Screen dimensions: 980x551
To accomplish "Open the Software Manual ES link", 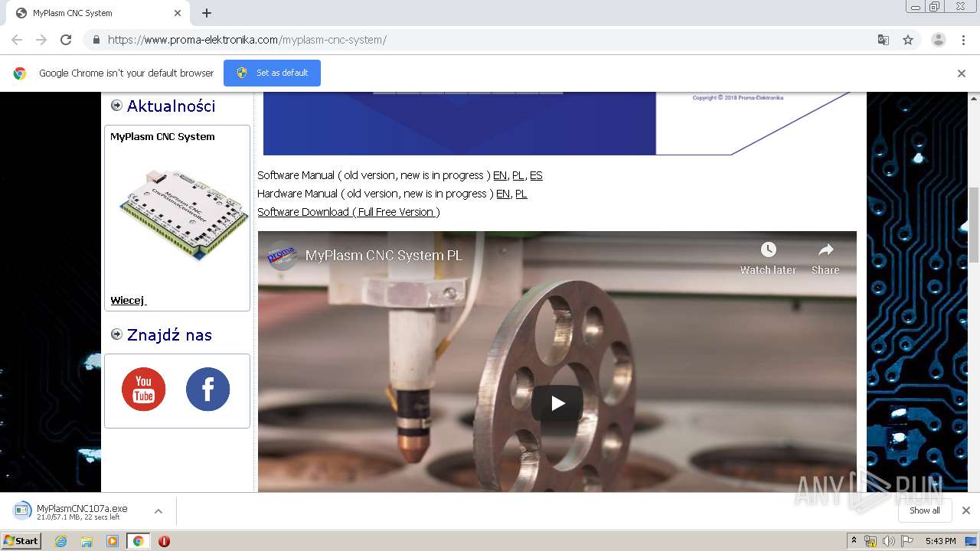I will point(536,175).
